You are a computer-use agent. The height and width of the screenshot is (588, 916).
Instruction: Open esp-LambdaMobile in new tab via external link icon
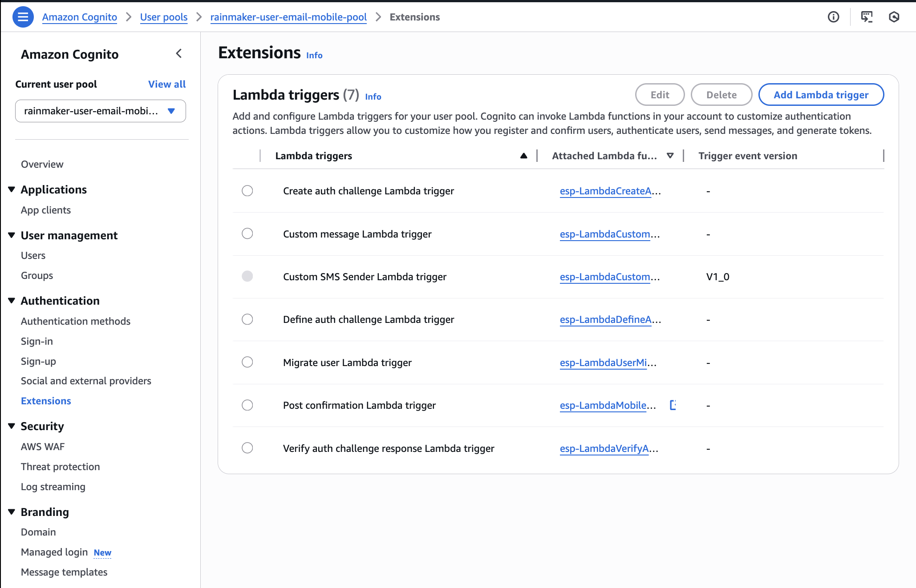673,405
